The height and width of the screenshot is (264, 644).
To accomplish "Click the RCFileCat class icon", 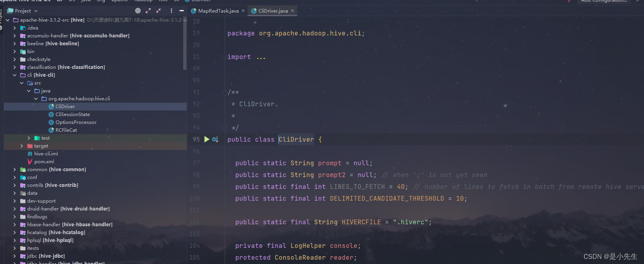I will pyautogui.click(x=51, y=130).
